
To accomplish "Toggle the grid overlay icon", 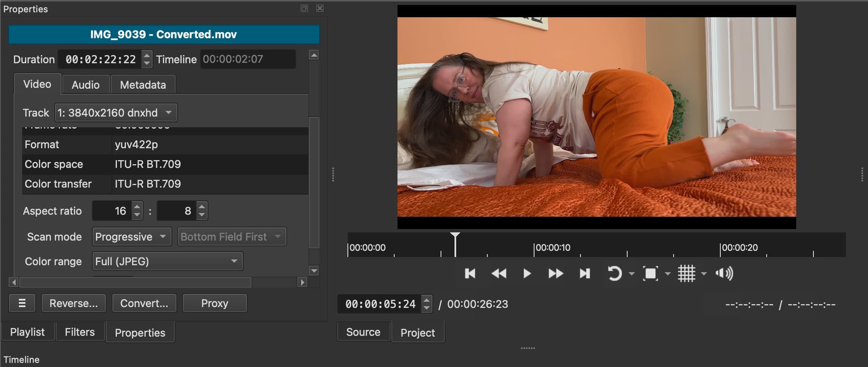I will [686, 273].
